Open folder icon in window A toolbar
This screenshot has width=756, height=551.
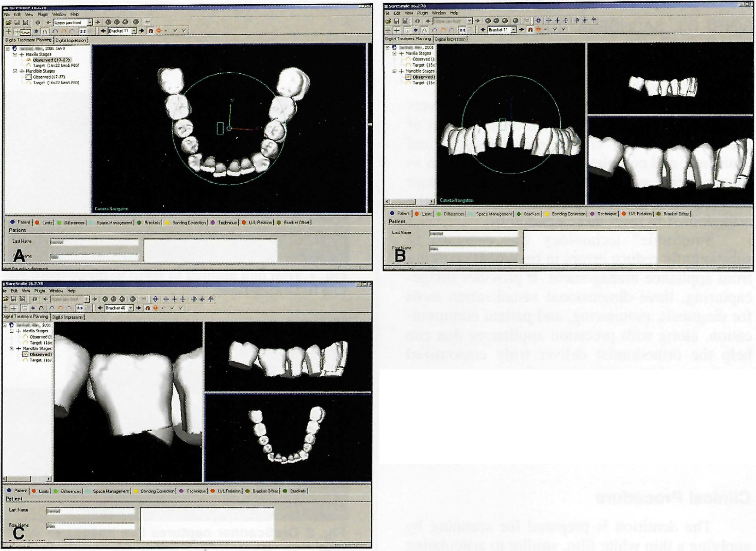pos(9,23)
